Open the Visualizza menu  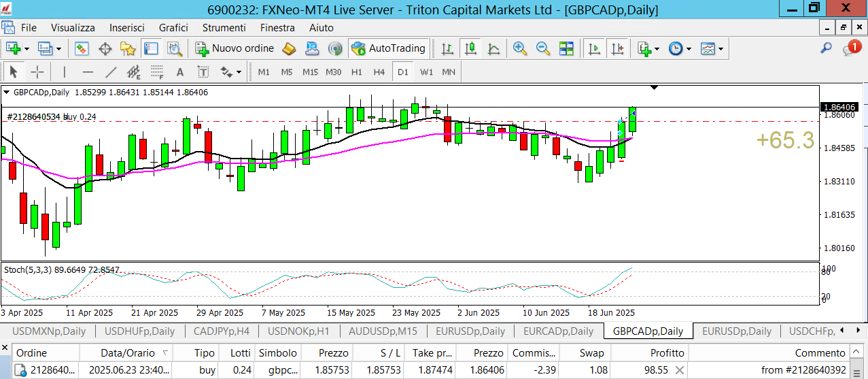(x=73, y=28)
